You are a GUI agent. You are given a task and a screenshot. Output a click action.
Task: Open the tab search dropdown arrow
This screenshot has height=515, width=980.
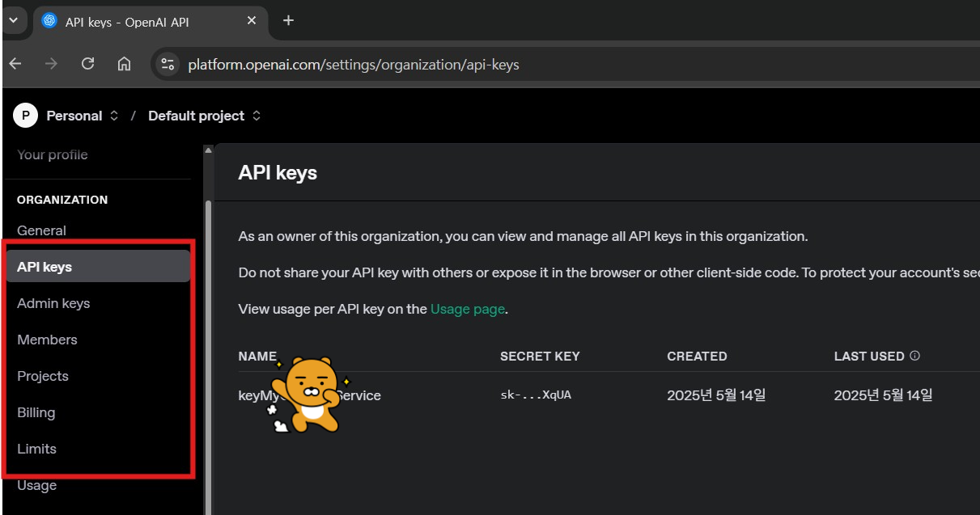(12, 20)
